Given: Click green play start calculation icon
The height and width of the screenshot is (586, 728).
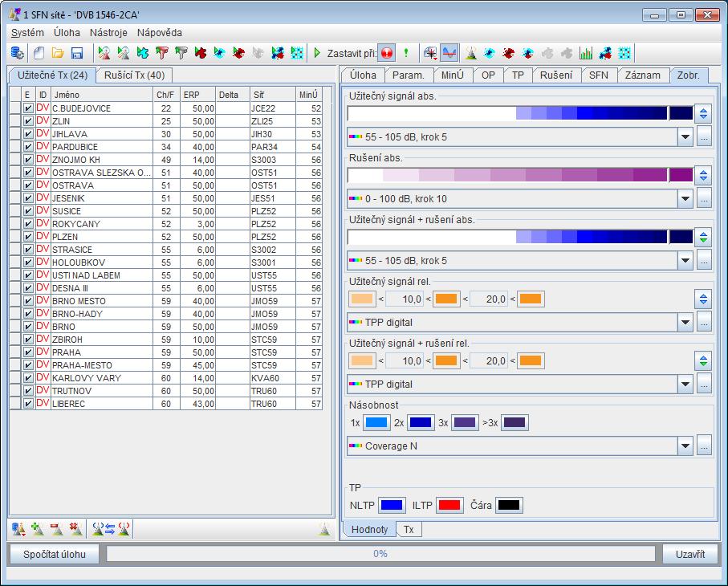Looking at the screenshot, I should click(317, 53).
